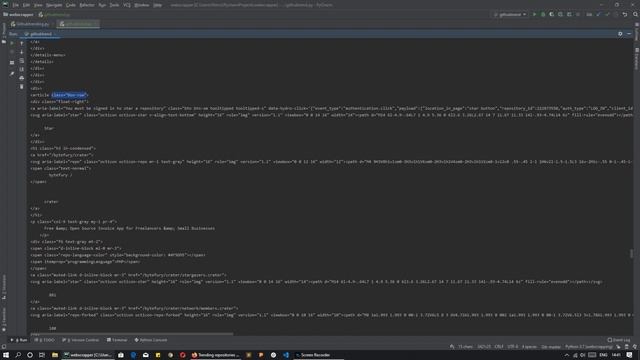Image resolution: width=640 pixels, height=360 pixels.
Task: Open Version Control tool window
Action: (x=80, y=340)
